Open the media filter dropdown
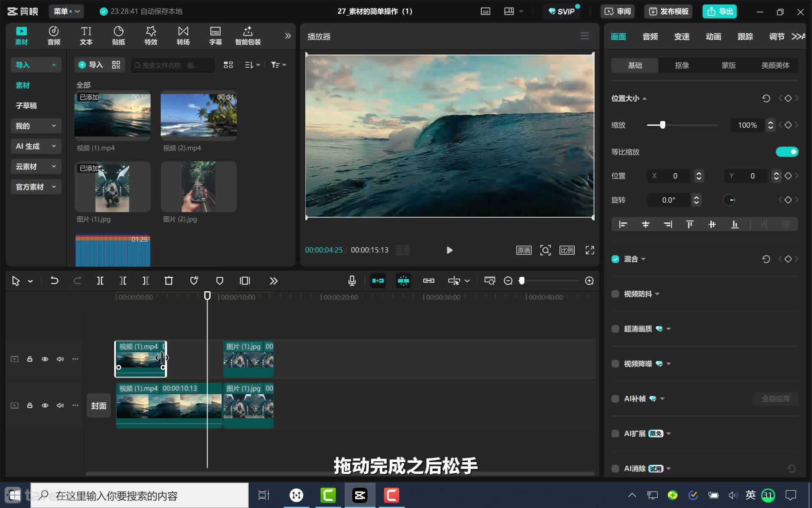The width and height of the screenshot is (812, 508). click(278, 65)
